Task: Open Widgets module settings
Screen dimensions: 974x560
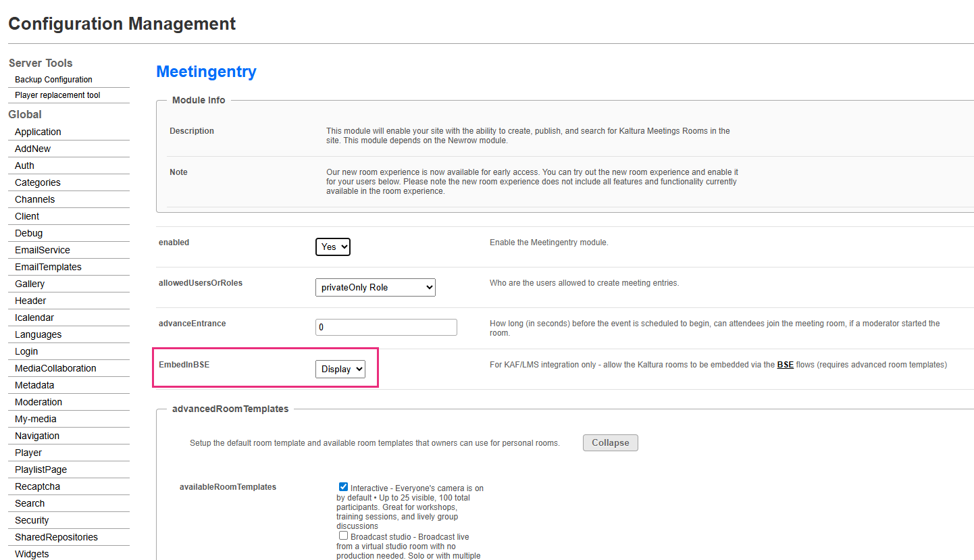Action: coord(32,554)
